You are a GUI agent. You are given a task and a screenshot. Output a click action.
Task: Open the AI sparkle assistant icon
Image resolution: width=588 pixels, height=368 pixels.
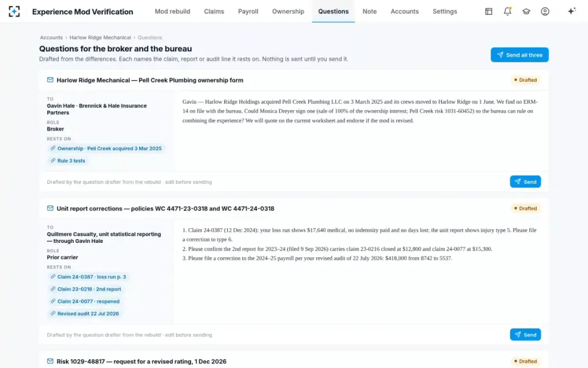pos(571,11)
